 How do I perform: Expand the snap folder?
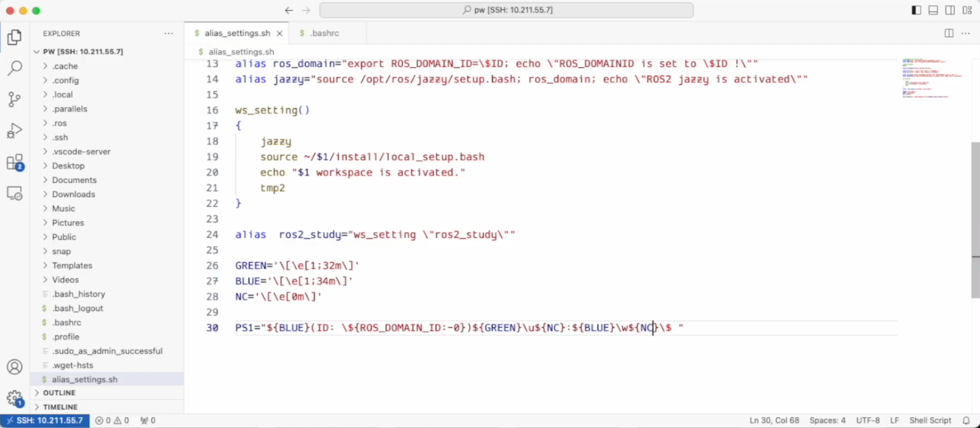pyautogui.click(x=107, y=251)
